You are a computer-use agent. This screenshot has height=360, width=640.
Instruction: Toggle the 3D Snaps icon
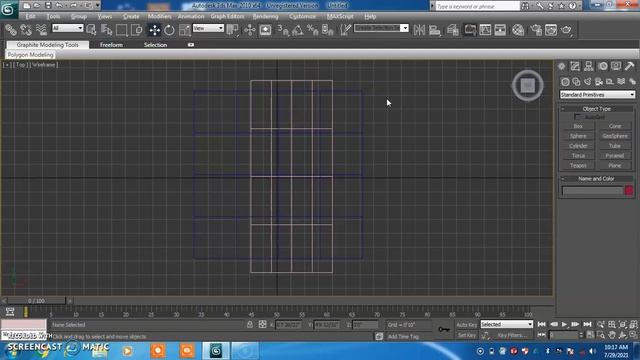point(282,30)
